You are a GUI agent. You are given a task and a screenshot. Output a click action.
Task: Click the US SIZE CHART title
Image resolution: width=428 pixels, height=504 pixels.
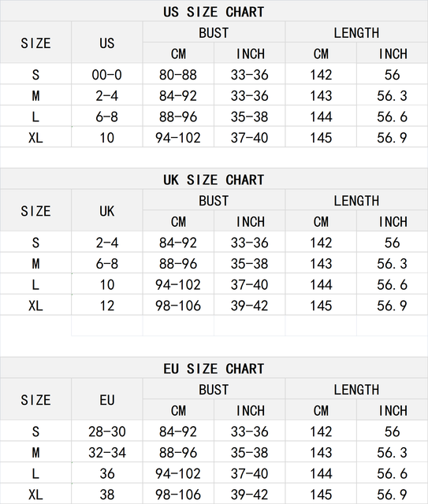(214, 12)
